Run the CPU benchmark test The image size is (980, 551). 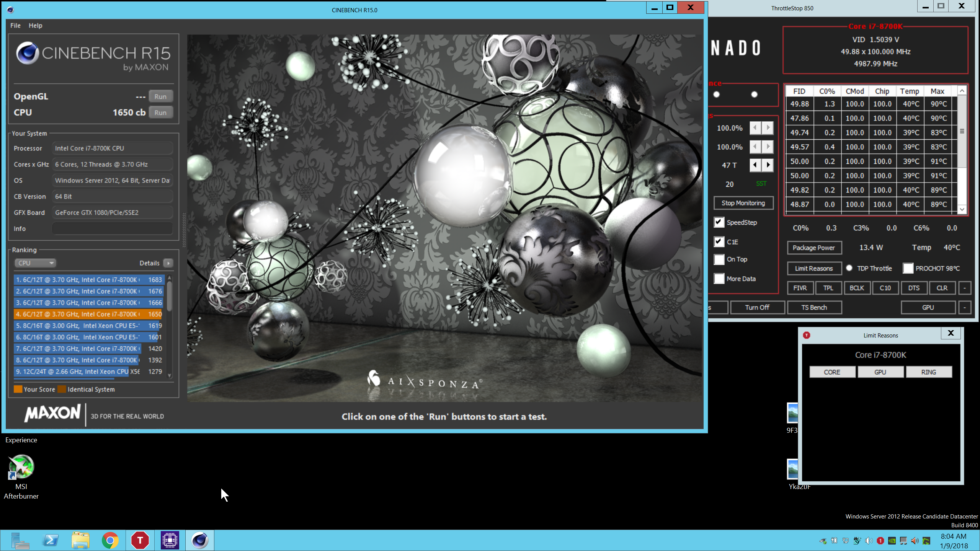160,112
